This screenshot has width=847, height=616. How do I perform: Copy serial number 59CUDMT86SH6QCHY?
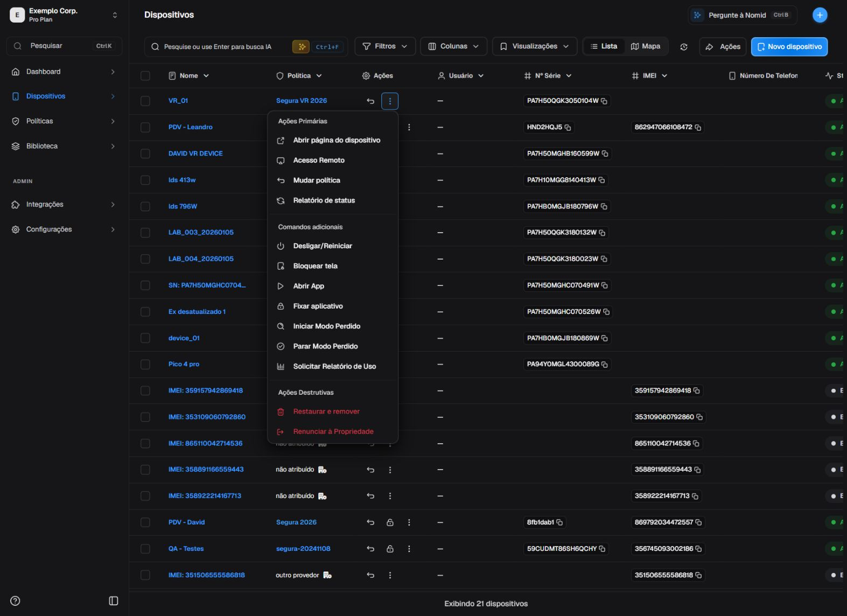coord(602,549)
